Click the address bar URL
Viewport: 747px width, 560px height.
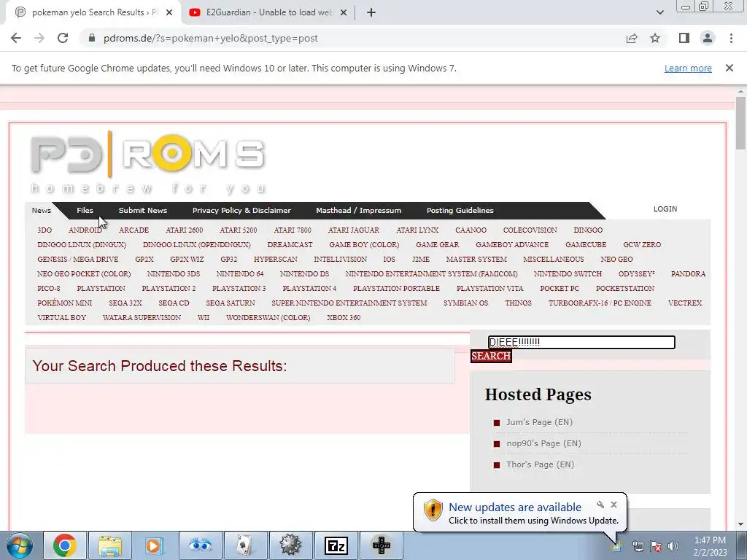(211, 38)
